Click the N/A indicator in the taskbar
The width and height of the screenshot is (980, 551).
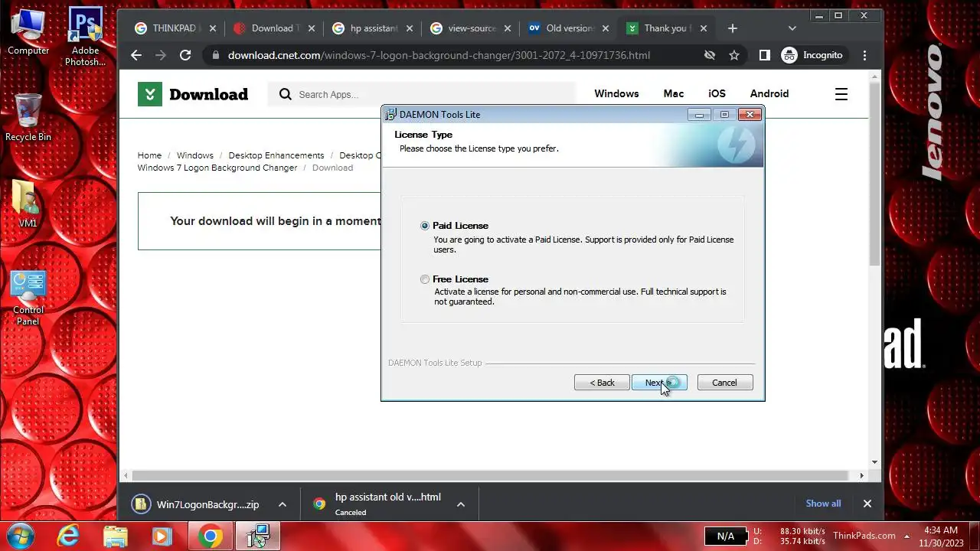tap(726, 536)
